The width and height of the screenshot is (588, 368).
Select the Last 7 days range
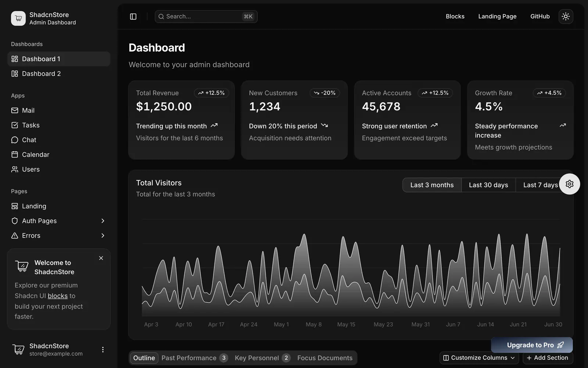coord(540,185)
